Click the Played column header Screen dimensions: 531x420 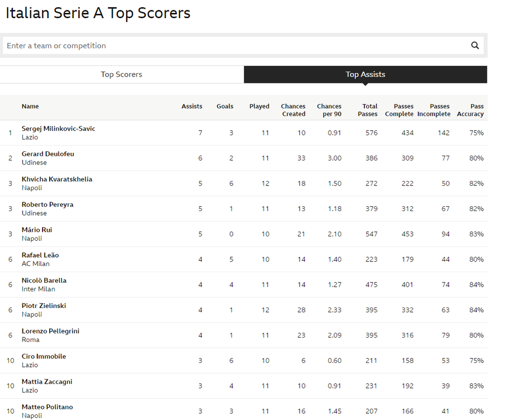click(259, 106)
